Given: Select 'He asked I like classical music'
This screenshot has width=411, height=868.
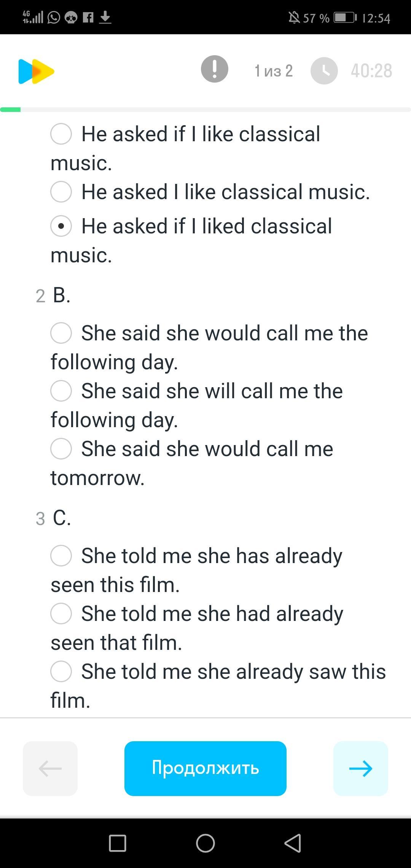Looking at the screenshot, I should point(61,191).
